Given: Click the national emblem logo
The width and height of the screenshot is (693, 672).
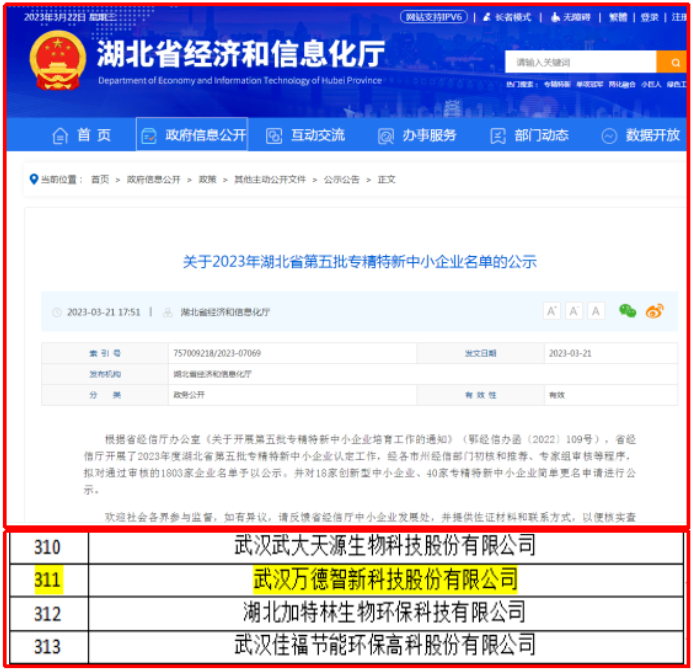Looking at the screenshot, I should 57,61.
